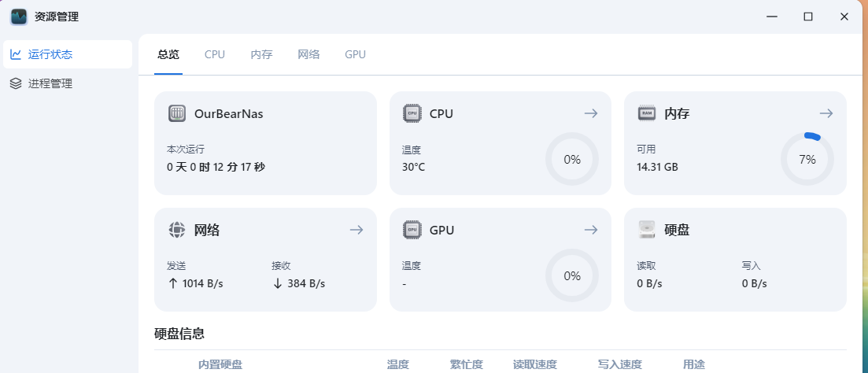The width and height of the screenshot is (868, 373).
Task: Select 运行状态 in the sidebar
Action: (x=50, y=54)
